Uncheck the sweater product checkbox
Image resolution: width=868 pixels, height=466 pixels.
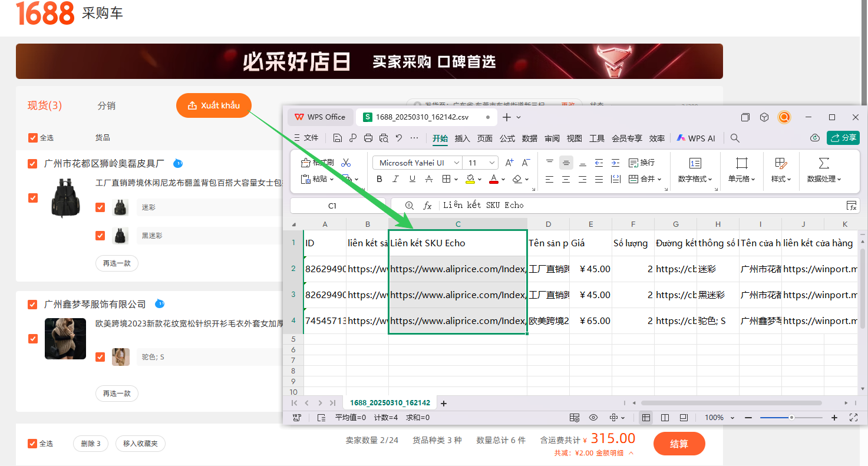click(x=33, y=339)
